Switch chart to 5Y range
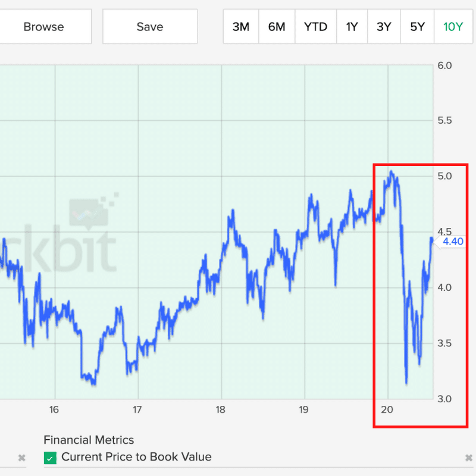This screenshot has width=476, height=476. pyautogui.click(x=417, y=27)
